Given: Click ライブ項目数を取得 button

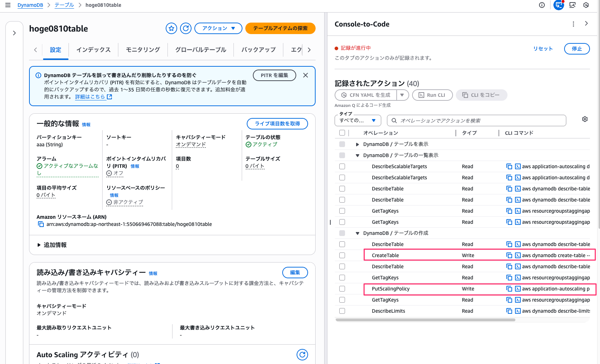Looking at the screenshot, I should [277, 124].
